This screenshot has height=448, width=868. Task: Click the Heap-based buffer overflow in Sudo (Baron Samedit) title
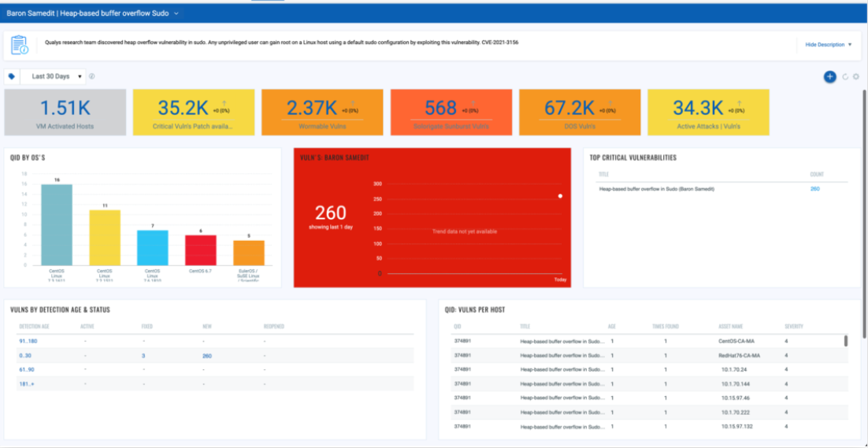point(657,189)
